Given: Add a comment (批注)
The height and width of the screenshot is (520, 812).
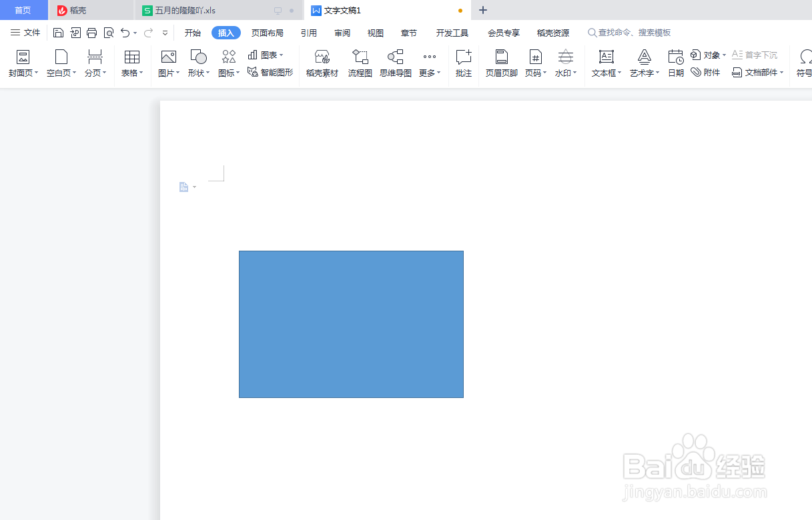Looking at the screenshot, I should click(464, 63).
